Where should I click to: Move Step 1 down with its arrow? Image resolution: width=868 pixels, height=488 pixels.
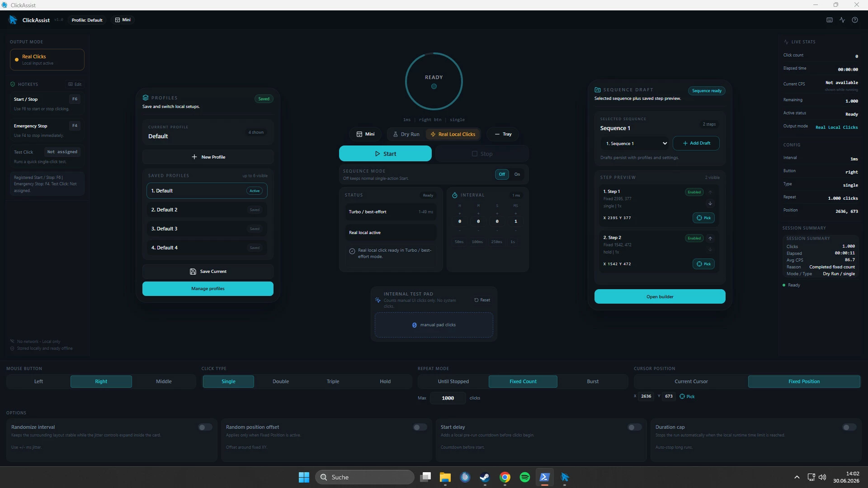coord(710,203)
